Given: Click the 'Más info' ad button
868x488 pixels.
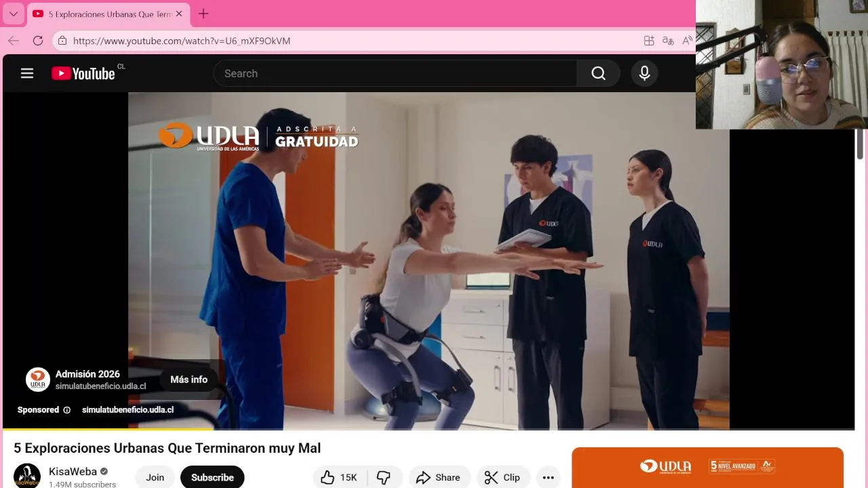Looking at the screenshot, I should tap(189, 380).
